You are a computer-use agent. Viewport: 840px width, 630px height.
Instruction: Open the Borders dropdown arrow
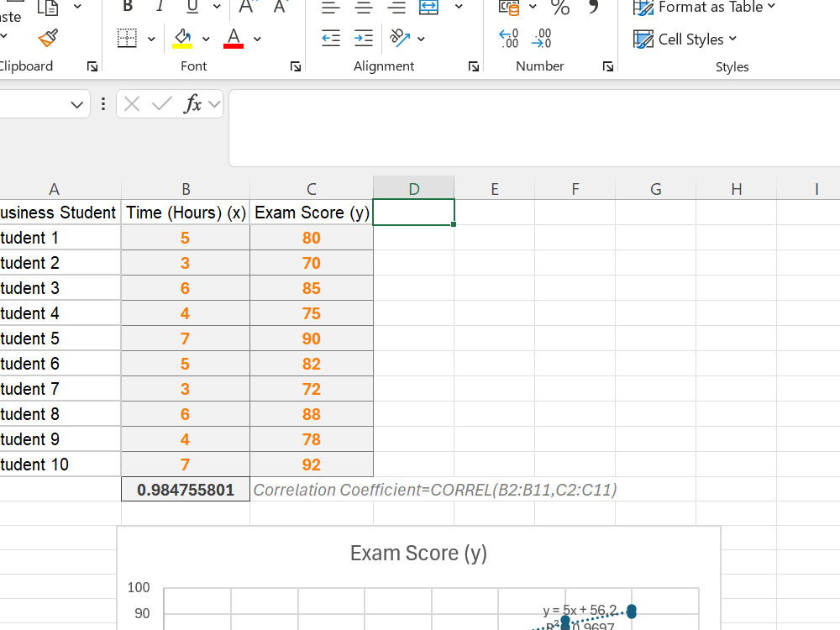151,39
